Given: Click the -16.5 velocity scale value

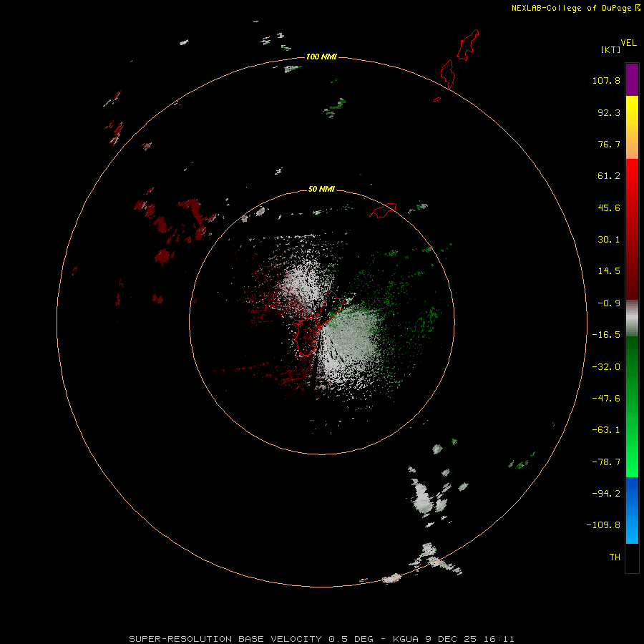Looking at the screenshot, I should click(x=606, y=335).
